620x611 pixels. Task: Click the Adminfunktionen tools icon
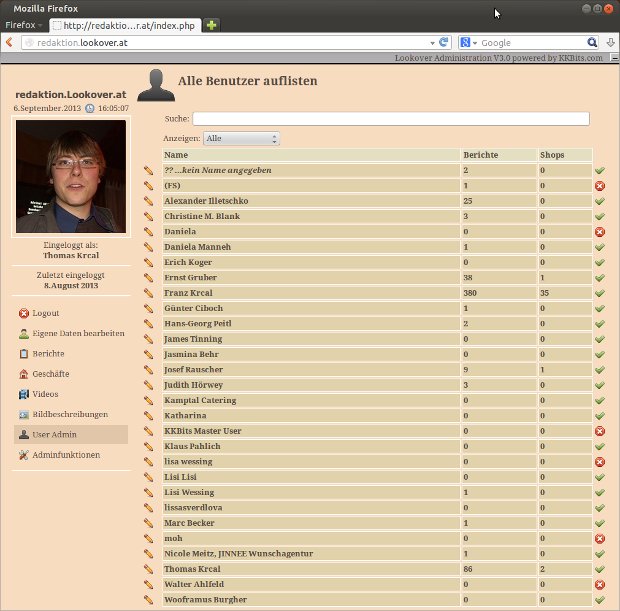24,455
